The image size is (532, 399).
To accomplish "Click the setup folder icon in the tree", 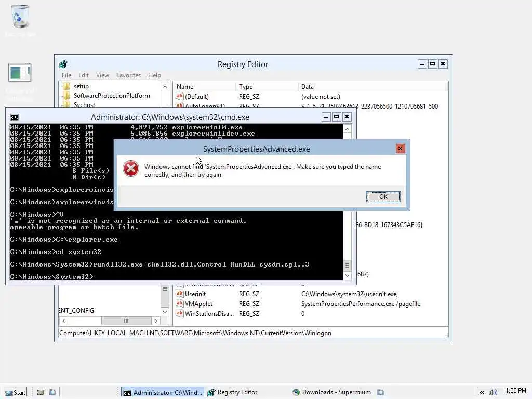I will [66, 86].
